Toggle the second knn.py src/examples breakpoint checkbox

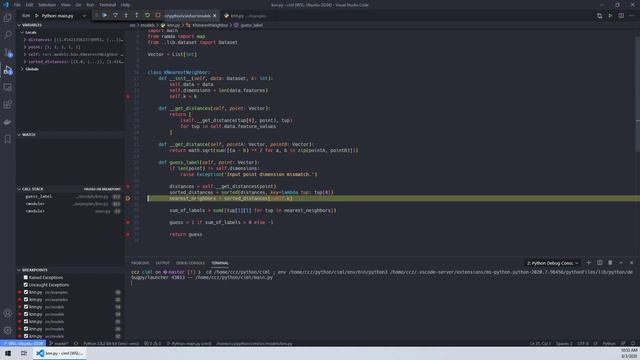pyautogui.click(x=26, y=300)
